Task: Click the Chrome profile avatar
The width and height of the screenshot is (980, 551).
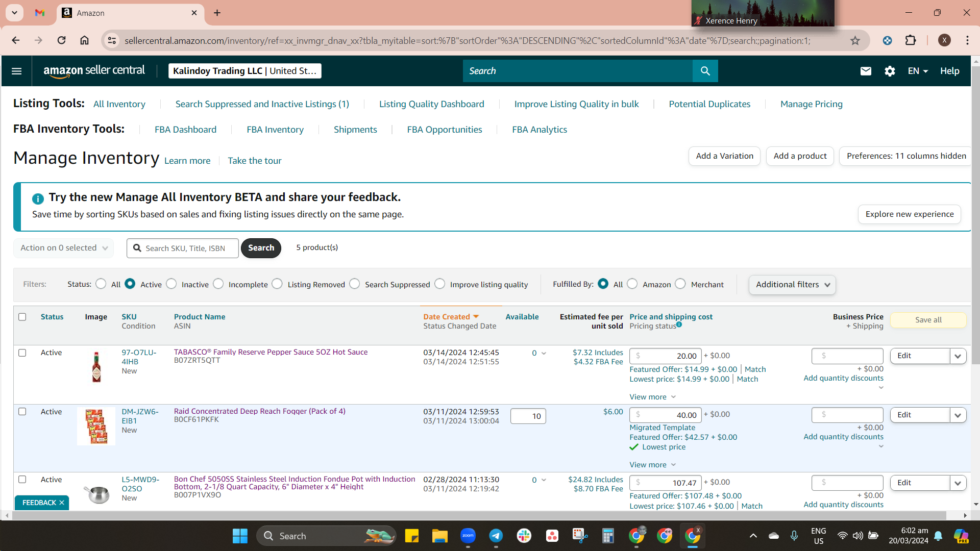Action: (x=944, y=40)
